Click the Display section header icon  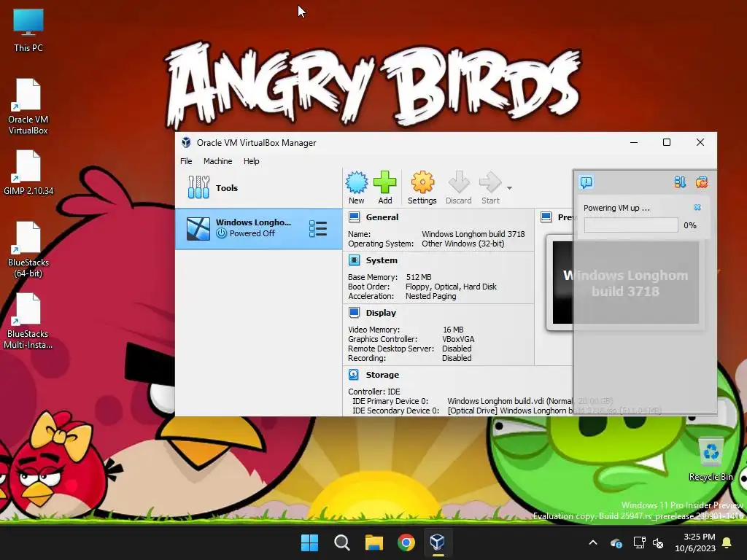coord(354,313)
